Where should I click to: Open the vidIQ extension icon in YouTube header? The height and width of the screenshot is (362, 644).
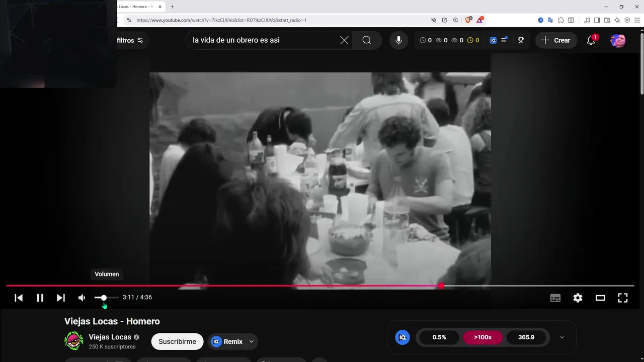493,40
